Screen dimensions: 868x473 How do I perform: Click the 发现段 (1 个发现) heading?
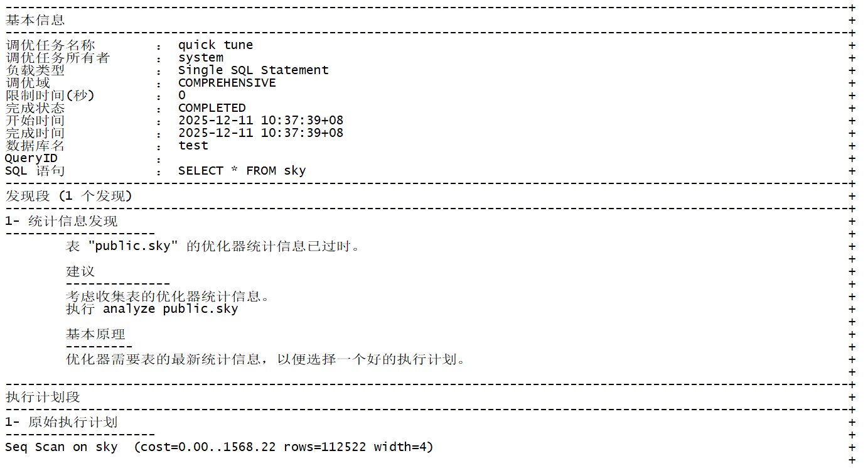[x=69, y=196]
